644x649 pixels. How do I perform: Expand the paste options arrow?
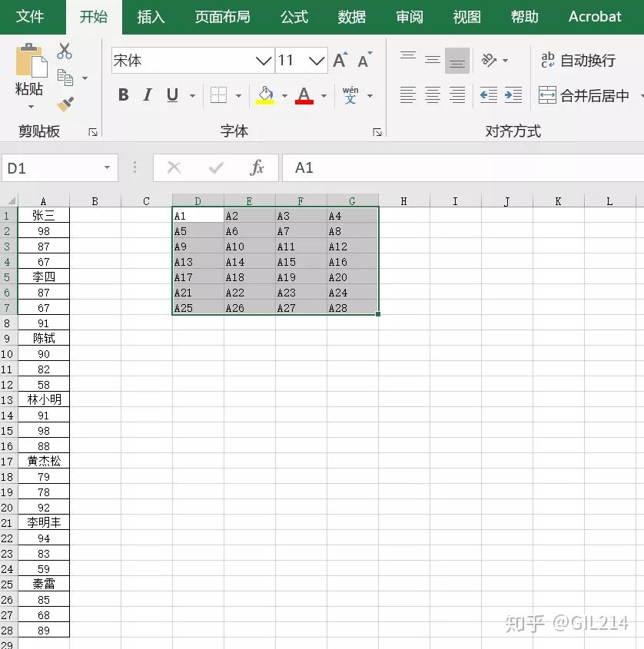tap(31, 107)
